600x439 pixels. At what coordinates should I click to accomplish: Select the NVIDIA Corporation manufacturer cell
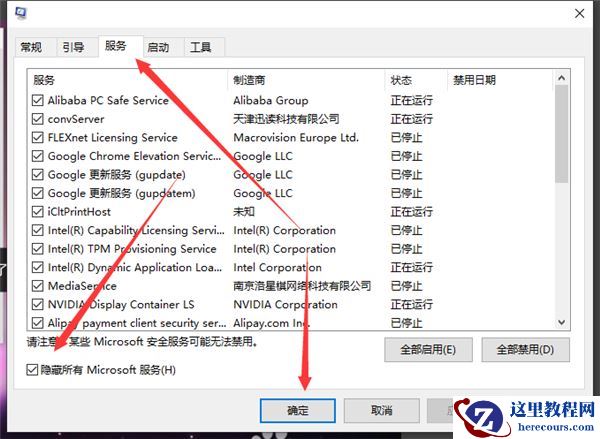[285, 304]
